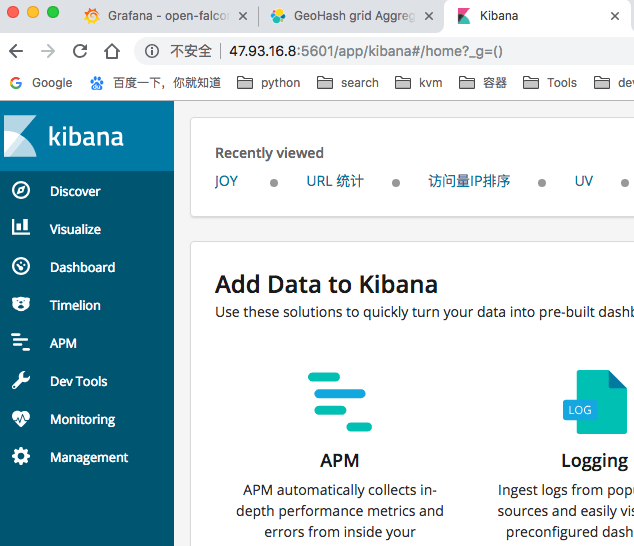
Task: Open recently viewed URL 统计 link
Action: point(335,181)
